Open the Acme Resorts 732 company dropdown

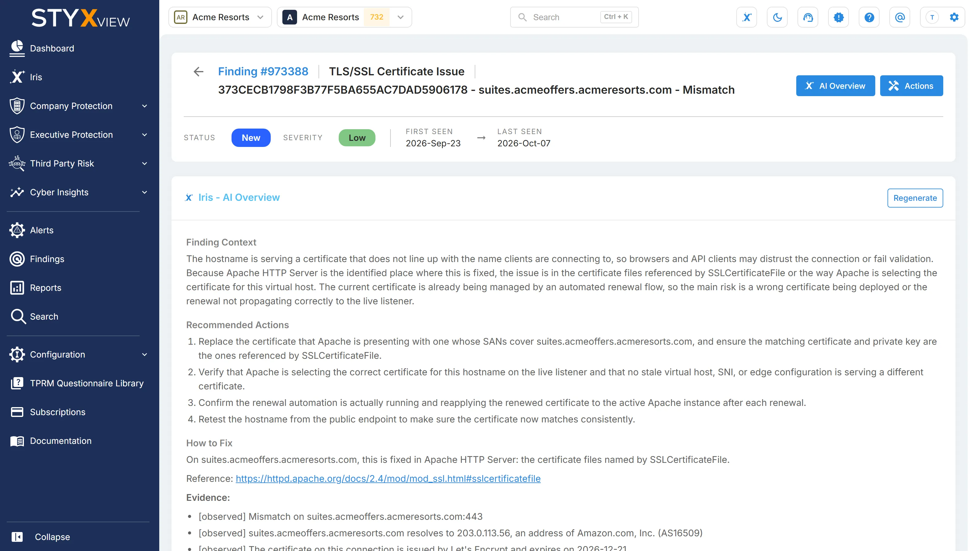pyautogui.click(x=344, y=17)
